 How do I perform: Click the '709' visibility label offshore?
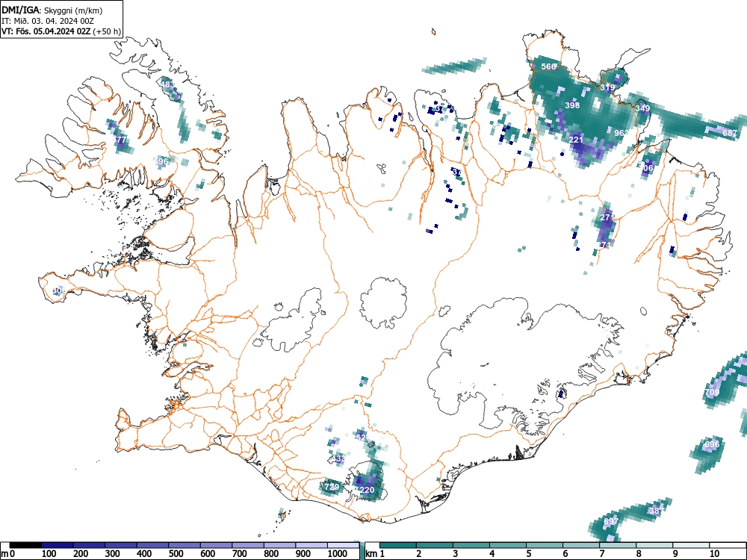[712, 392]
